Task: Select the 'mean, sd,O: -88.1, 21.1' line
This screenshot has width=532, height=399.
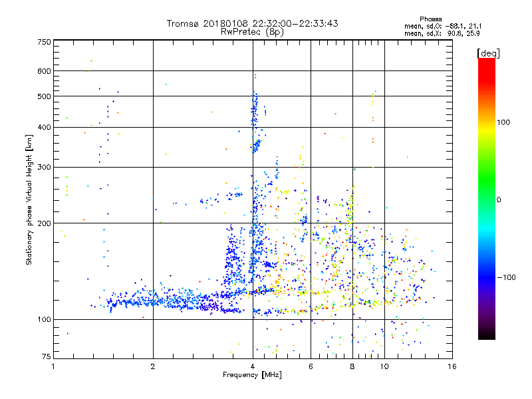Action: [443, 27]
